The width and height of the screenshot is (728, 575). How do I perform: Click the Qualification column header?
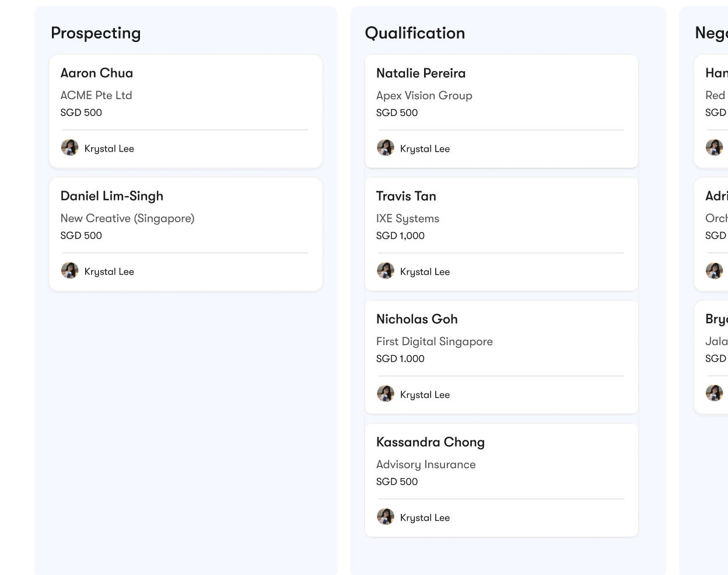tap(415, 33)
